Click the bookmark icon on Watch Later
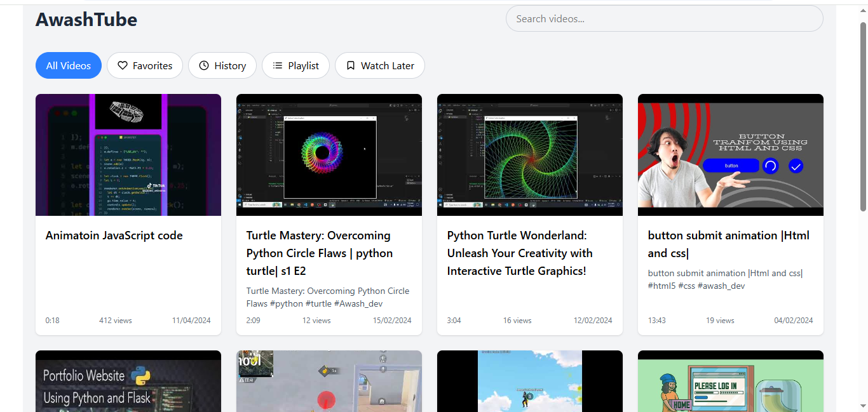This screenshot has width=868, height=412. pos(351,65)
